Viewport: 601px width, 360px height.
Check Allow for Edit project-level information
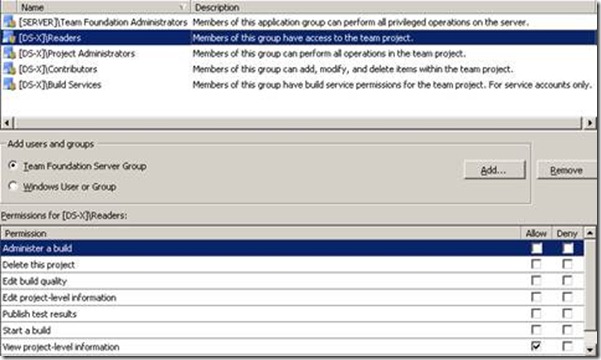536,298
